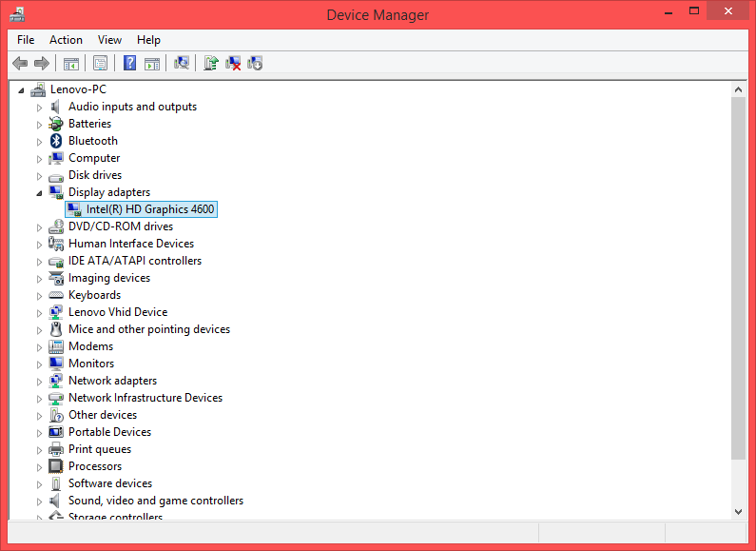756x551 pixels.
Task: Select the DVD/CD-ROM drives icon
Action: coord(56,226)
